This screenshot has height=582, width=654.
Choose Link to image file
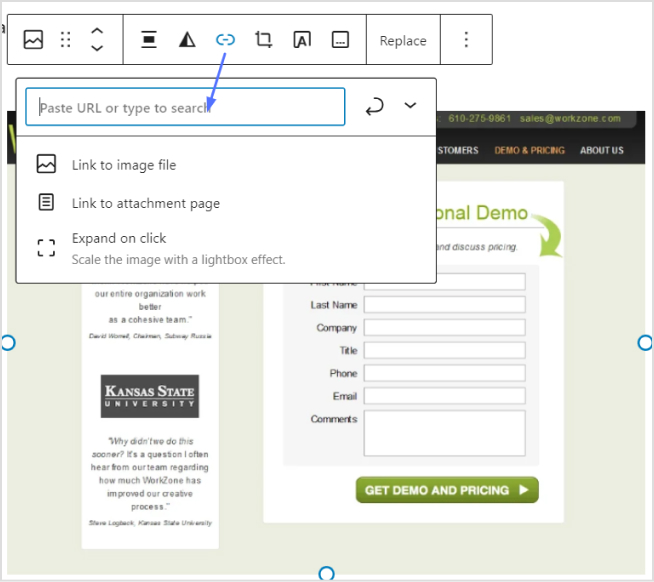(226, 165)
